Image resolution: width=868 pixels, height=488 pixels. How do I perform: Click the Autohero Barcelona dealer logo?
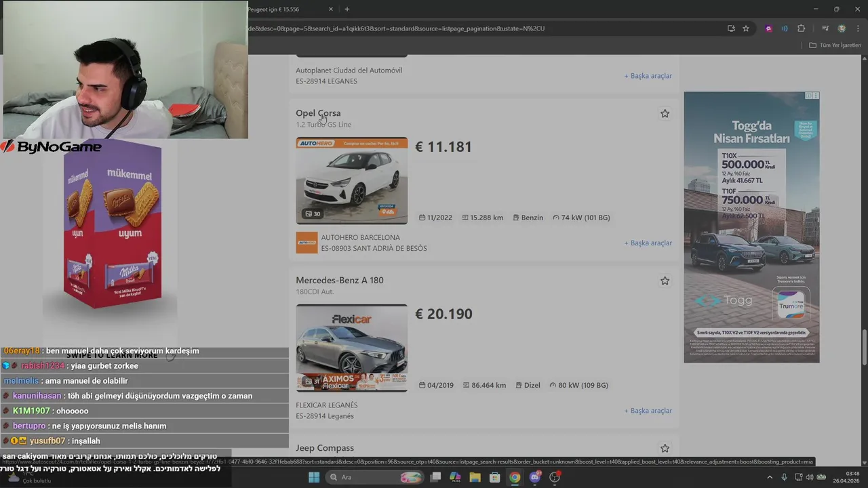click(307, 243)
